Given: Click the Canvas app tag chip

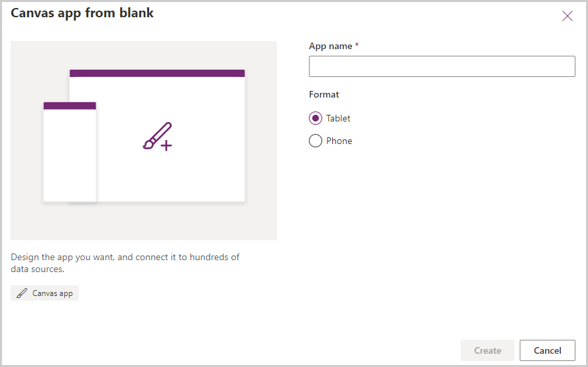Looking at the screenshot, I should tap(45, 293).
